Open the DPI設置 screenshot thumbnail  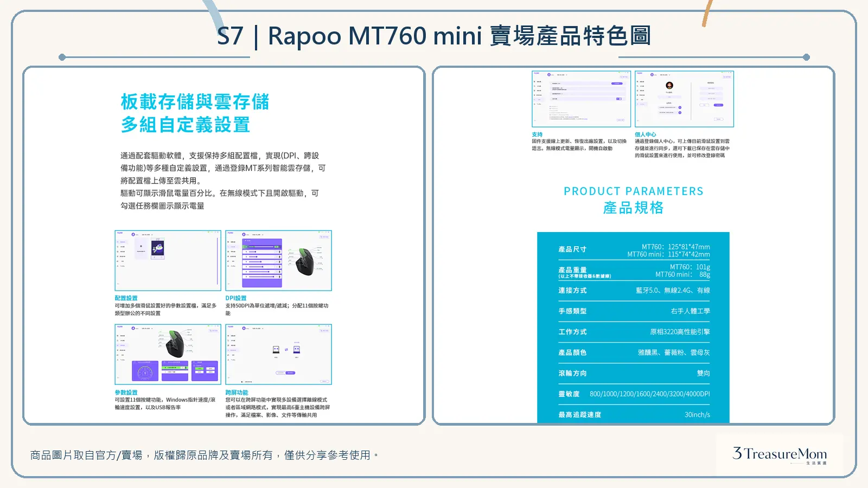pyautogui.click(x=278, y=260)
